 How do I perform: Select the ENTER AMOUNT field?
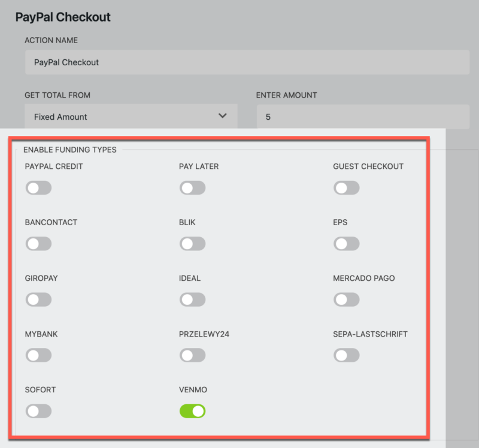tap(363, 116)
